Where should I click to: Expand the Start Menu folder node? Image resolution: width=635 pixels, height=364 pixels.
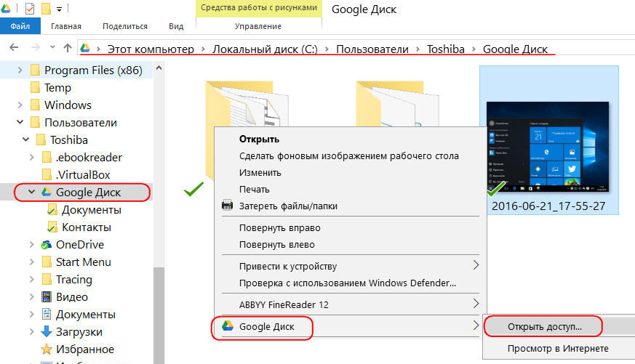[x=31, y=262]
